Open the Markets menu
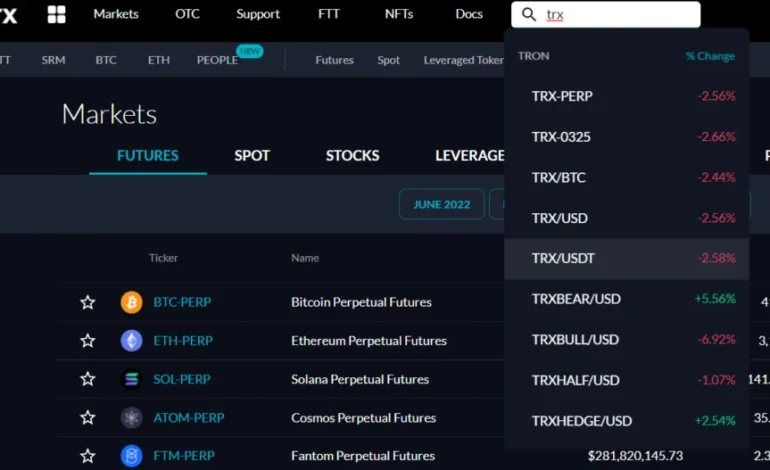Viewport: 770px width, 470px height. click(116, 14)
